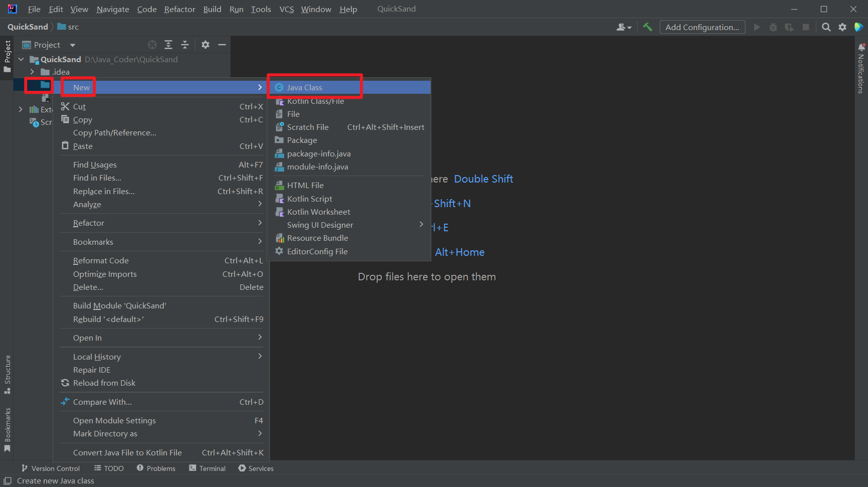The image size is (868, 487).
Task: Select Reload from Disk entry
Action: click(x=161, y=383)
